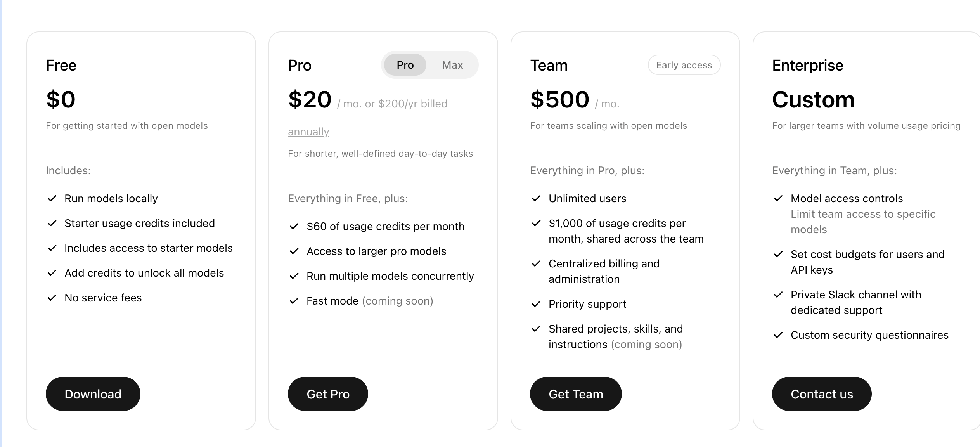The height and width of the screenshot is (447, 980).
Task: Click Contact us on Enterprise plan
Action: [822, 394]
